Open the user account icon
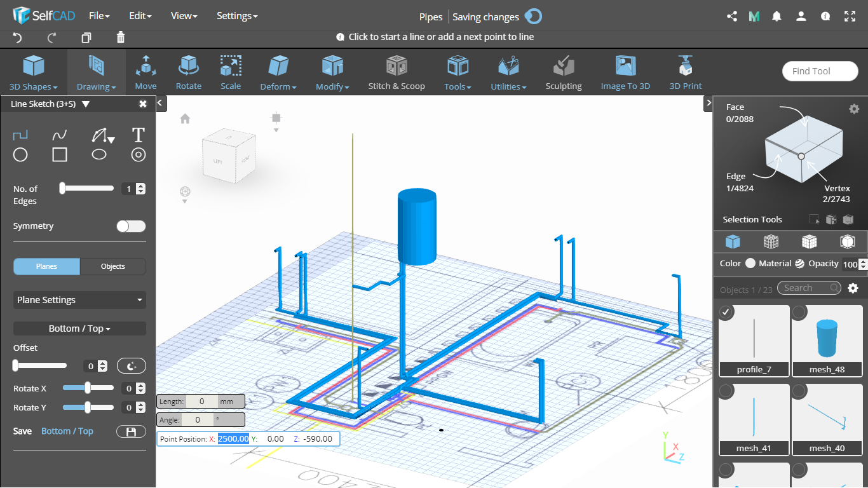 801,17
